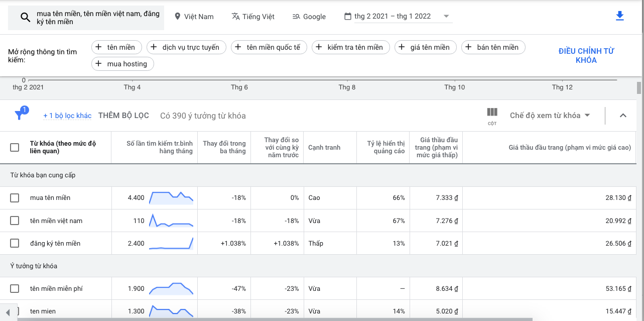The image size is (644, 321).
Task: Open the date range dropdown arrow
Action: pos(446,17)
